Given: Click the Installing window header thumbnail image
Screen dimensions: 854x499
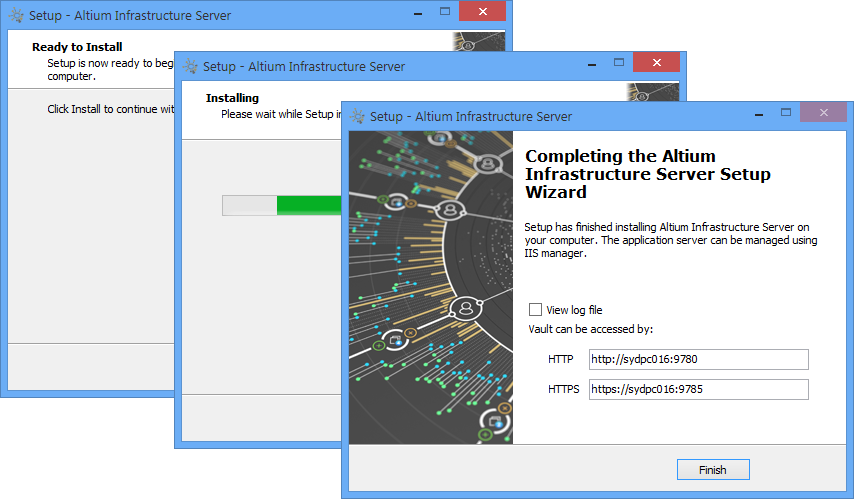Looking at the screenshot, I should pos(652,92).
